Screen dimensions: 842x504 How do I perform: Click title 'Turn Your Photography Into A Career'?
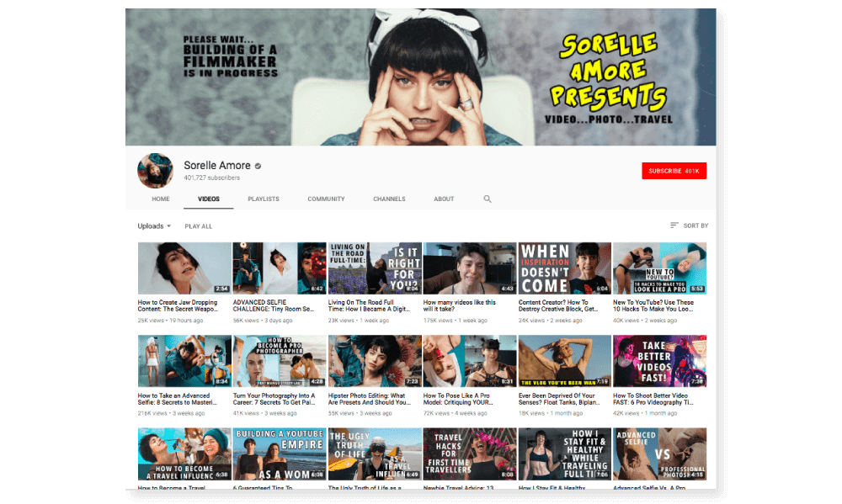[274, 399]
